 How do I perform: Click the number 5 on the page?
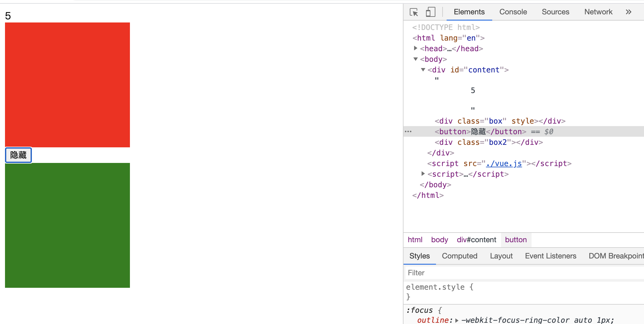8,16
